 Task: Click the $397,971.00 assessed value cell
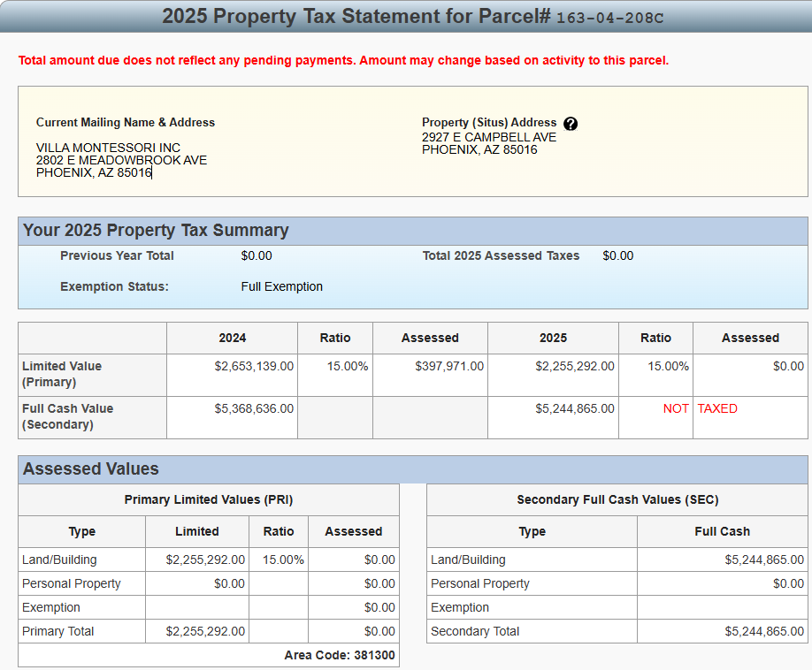pyautogui.click(x=449, y=366)
